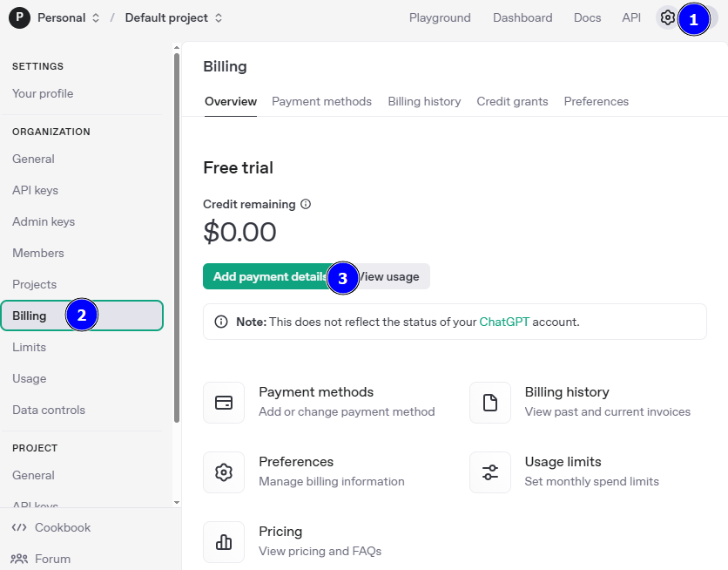Go to Dashboard in top navigation
Image resolution: width=728 pixels, height=570 pixels.
[x=522, y=17]
